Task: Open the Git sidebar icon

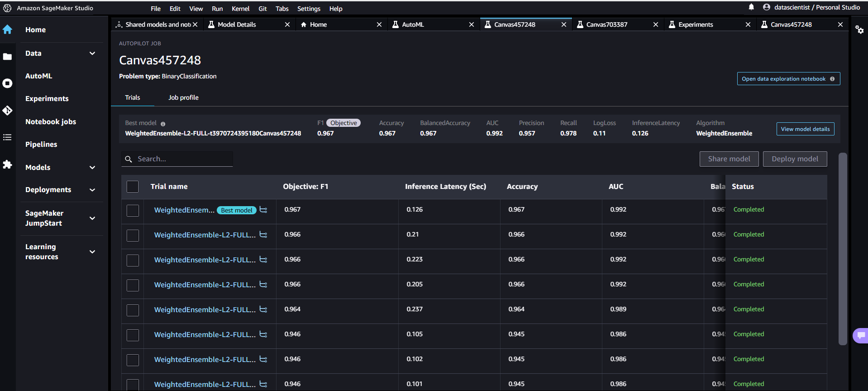Action: tap(7, 110)
